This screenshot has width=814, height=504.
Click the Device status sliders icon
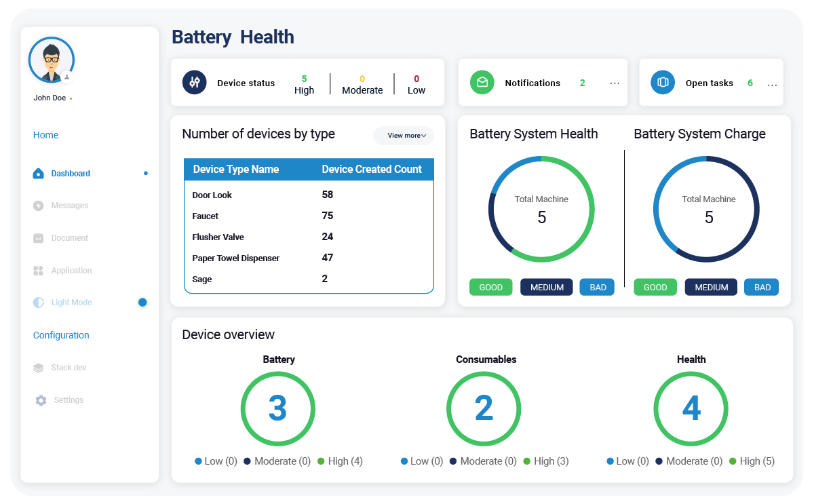click(x=194, y=82)
